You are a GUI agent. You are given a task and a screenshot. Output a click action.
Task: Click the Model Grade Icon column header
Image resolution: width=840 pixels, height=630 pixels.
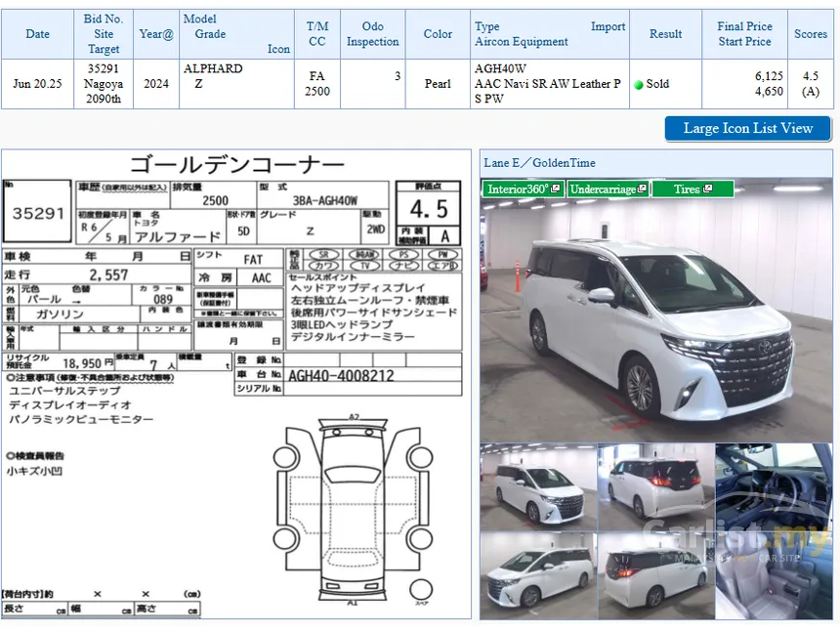click(236, 34)
